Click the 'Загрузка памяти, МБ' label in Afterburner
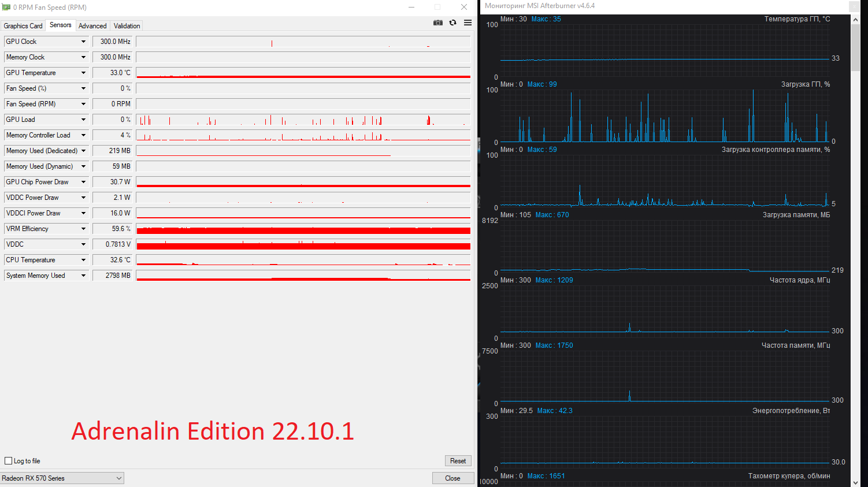The width and height of the screenshot is (868, 487). coord(796,215)
